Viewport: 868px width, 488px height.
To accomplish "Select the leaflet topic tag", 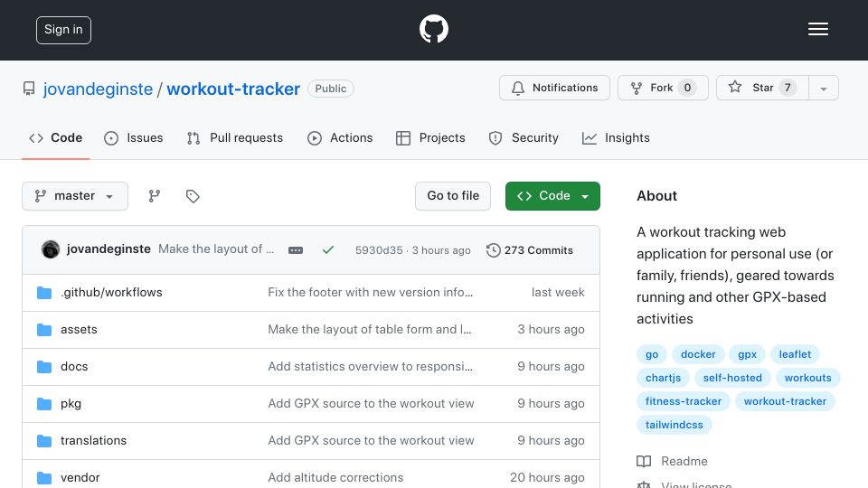I will tap(795, 354).
